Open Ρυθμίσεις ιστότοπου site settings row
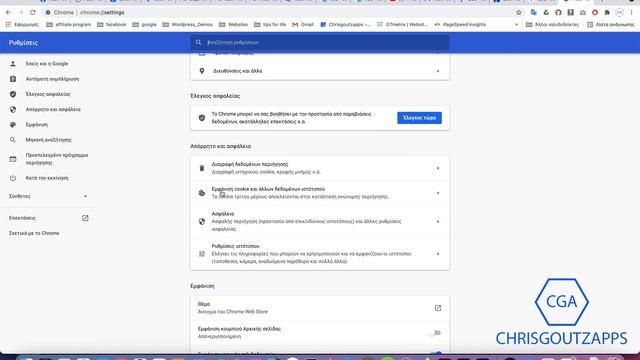This screenshot has height=360, width=640. pos(320,253)
